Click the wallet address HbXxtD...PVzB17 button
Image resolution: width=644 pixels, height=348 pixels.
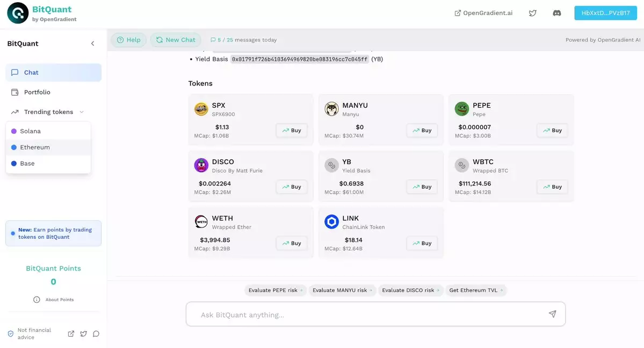[x=605, y=13]
